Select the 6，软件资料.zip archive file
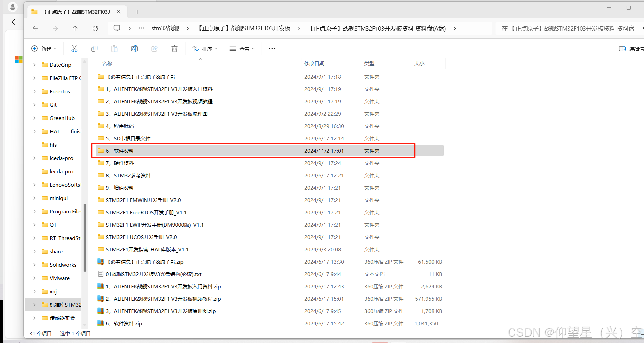Viewport: 644px width, 343px height. tap(124, 323)
